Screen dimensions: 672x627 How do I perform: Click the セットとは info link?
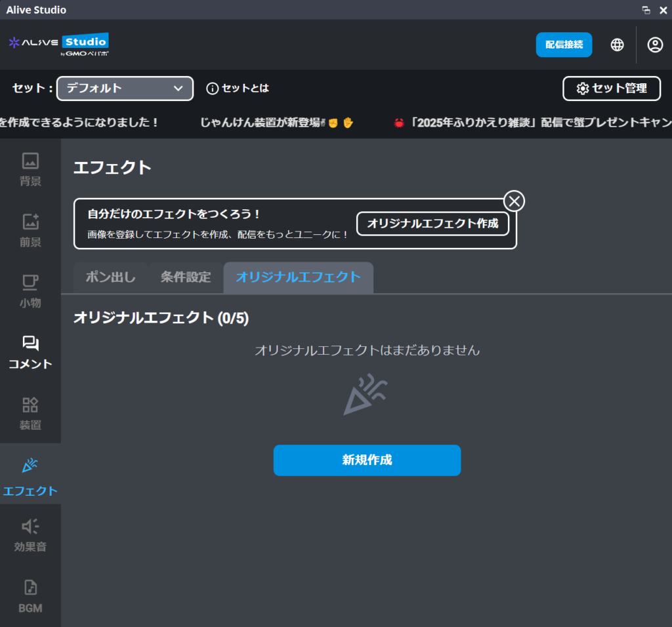[x=238, y=89]
